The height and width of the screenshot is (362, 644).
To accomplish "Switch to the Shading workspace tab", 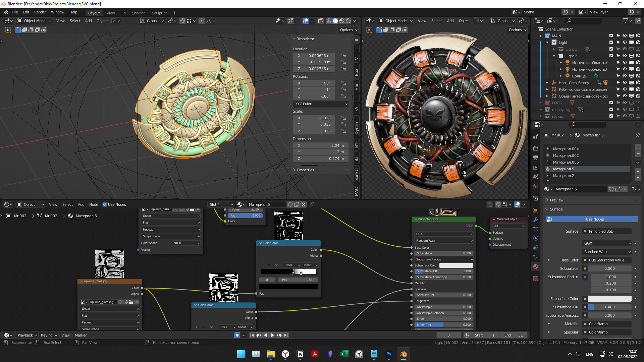I will pos(139,13).
